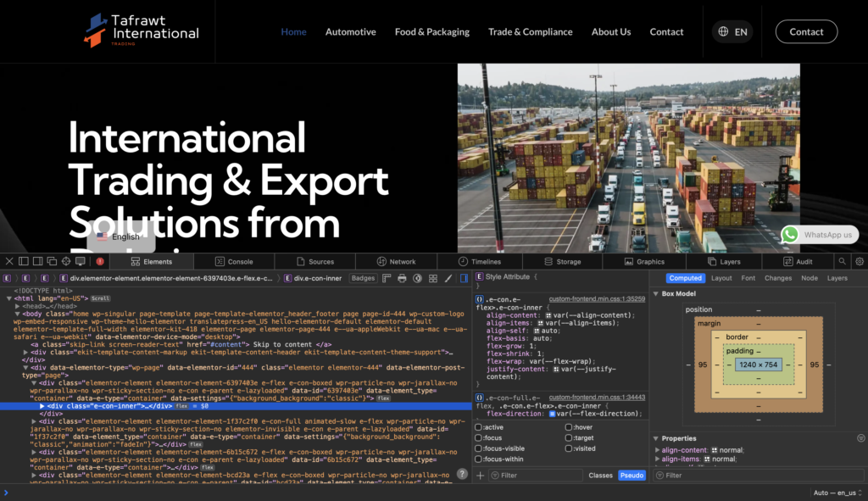Collapse the Box Model section
Viewport: 868px width, 501px height.
656,293
